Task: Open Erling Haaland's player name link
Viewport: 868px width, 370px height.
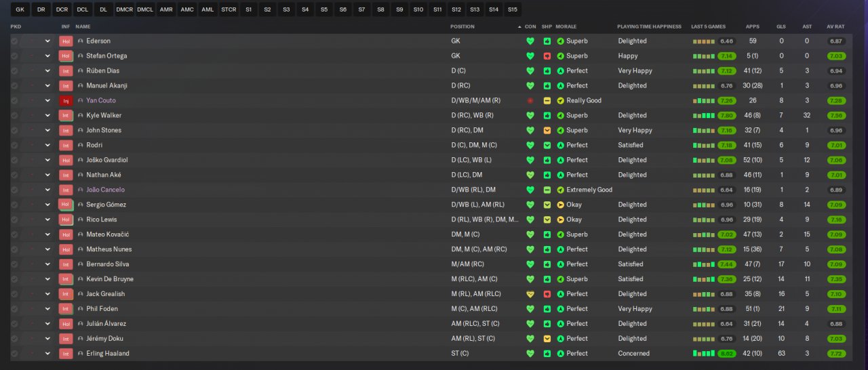Action: pyautogui.click(x=107, y=354)
